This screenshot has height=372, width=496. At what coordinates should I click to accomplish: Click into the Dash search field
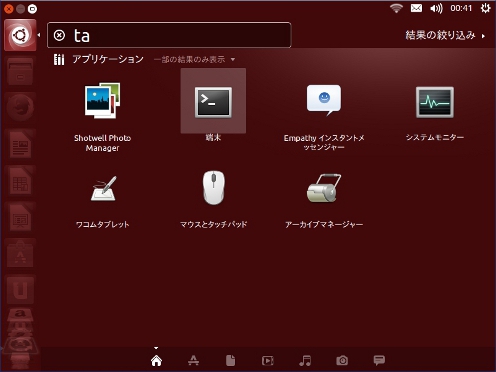(169, 35)
